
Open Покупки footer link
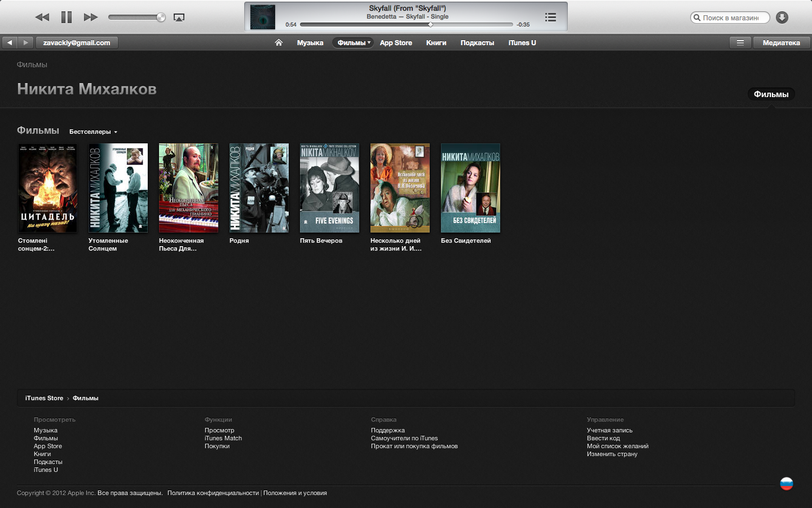tap(217, 446)
